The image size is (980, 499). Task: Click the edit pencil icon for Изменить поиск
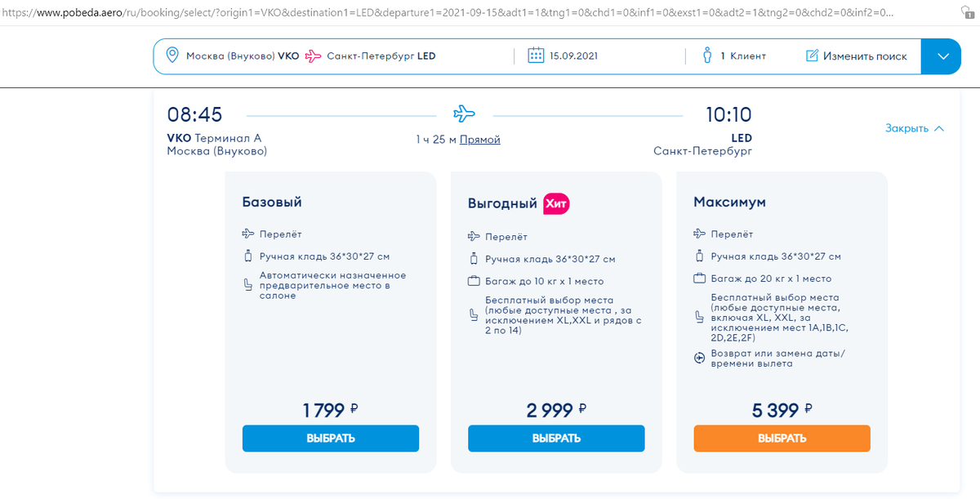point(812,56)
